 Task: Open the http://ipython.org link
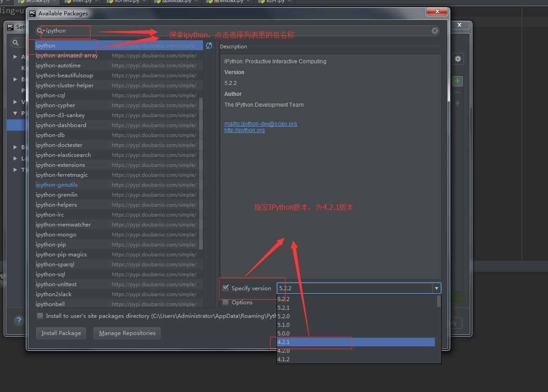[x=244, y=130]
